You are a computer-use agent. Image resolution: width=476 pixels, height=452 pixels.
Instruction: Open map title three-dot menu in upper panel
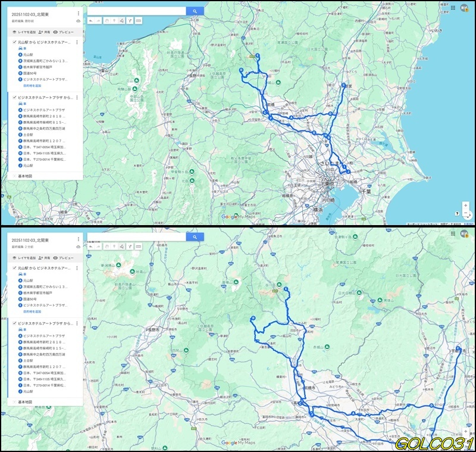pyautogui.click(x=78, y=13)
